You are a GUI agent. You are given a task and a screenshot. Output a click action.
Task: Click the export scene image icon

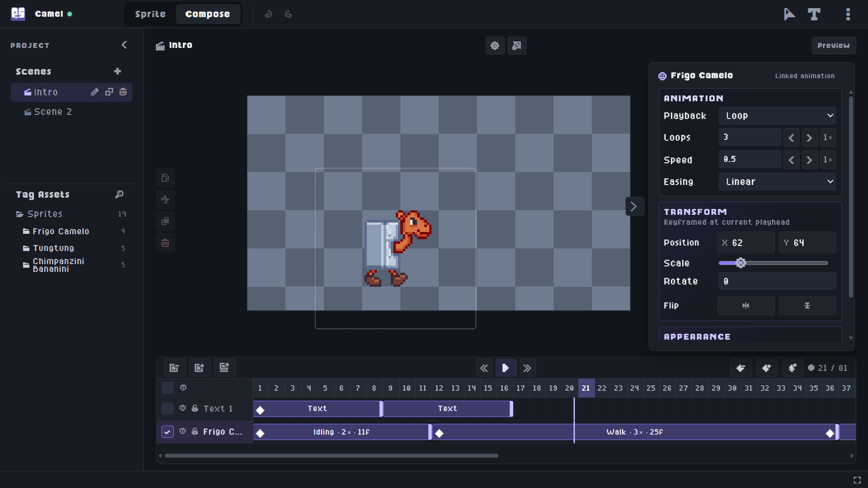pyautogui.click(x=517, y=46)
